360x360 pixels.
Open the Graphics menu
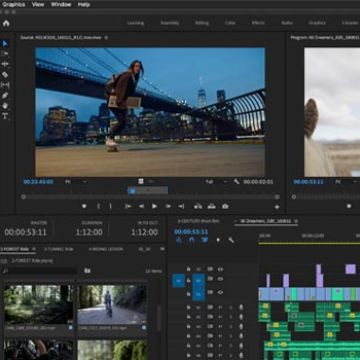(13, 5)
